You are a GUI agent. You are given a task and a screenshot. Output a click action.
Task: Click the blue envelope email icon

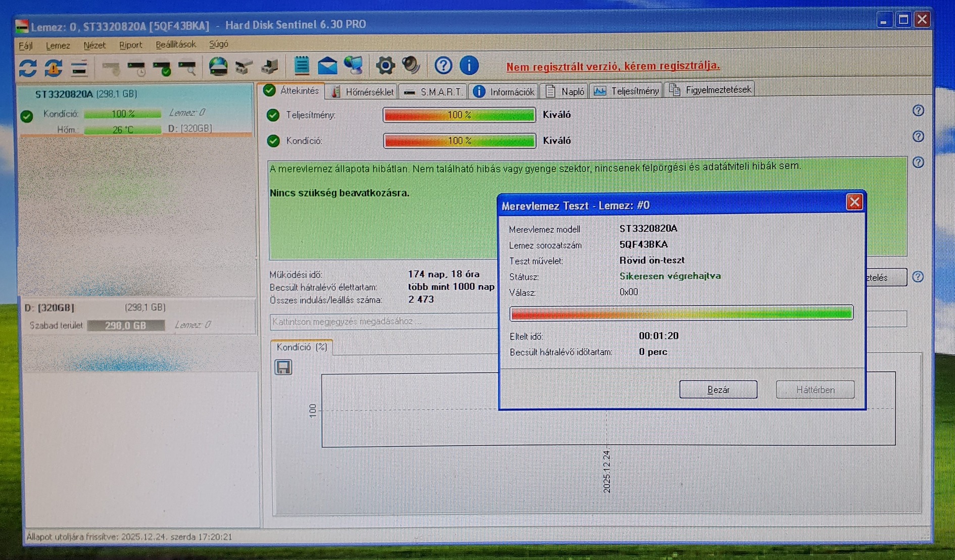(x=327, y=66)
